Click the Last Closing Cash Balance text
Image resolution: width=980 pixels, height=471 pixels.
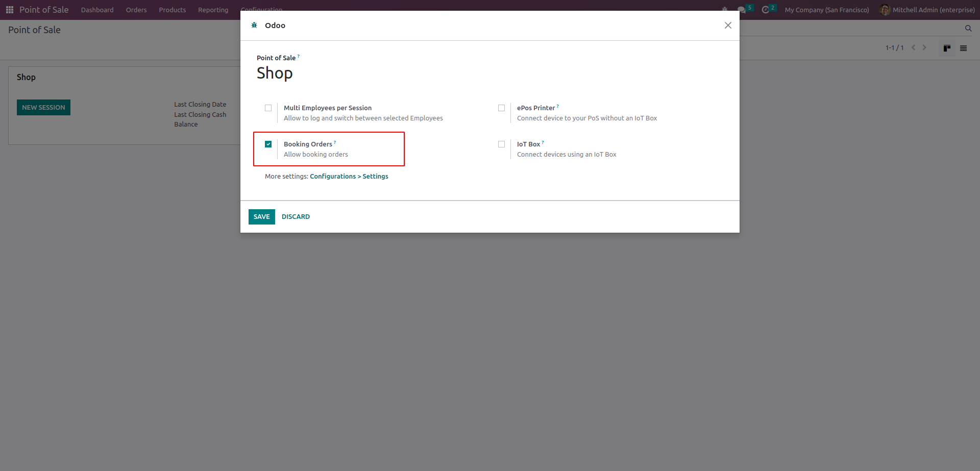(x=200, y=119)
